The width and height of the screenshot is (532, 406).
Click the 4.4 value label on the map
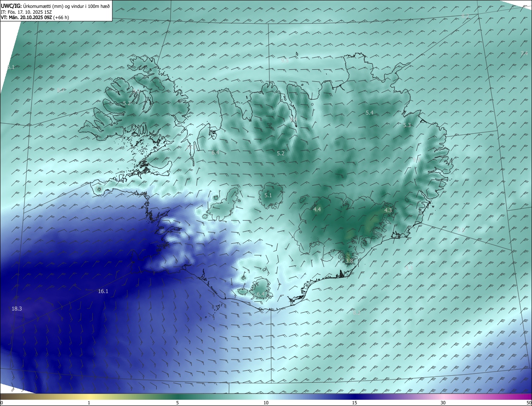(317, 210)
